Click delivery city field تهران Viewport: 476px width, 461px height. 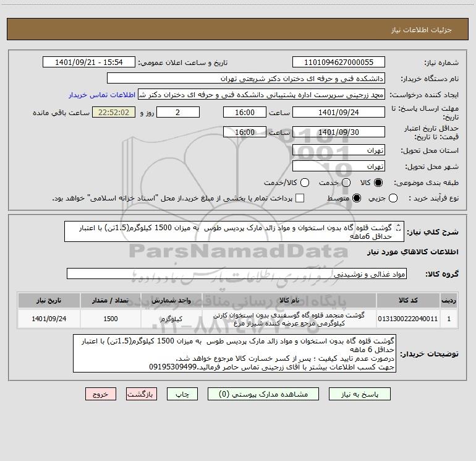pyautogui.click(x=339, y=166)
